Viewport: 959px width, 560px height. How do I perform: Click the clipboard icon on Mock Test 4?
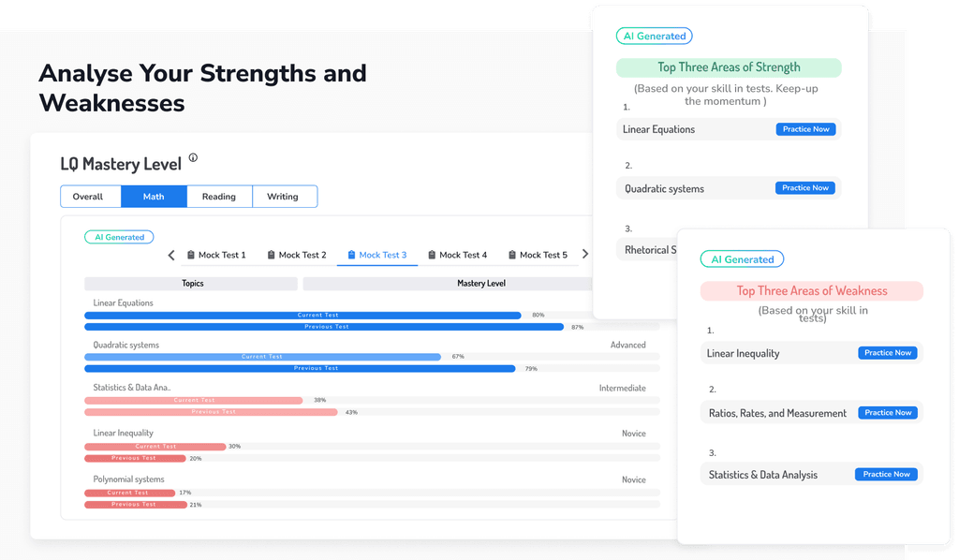pos(432,254)
